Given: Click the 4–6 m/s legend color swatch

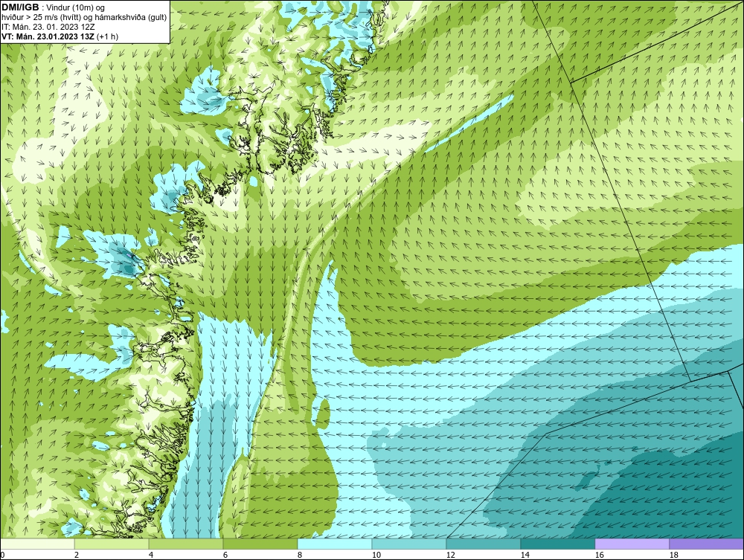Looking at the screenshot, I should 186,544.
